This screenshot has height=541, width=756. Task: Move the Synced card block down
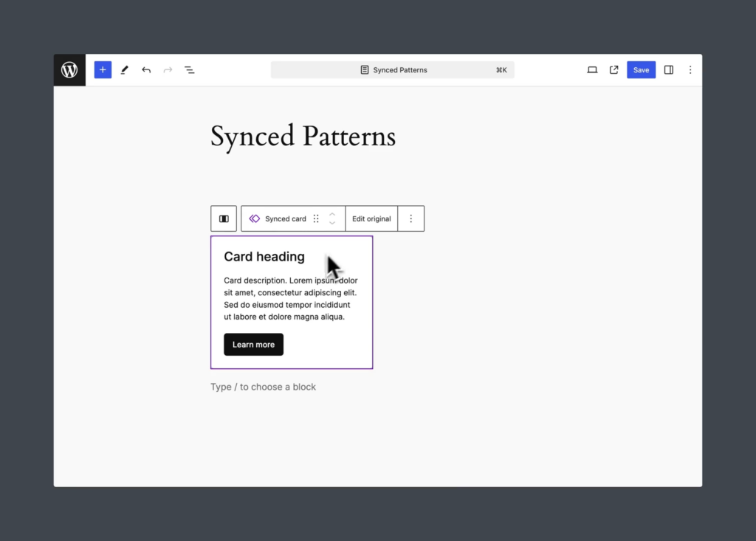tap(332, 223)
